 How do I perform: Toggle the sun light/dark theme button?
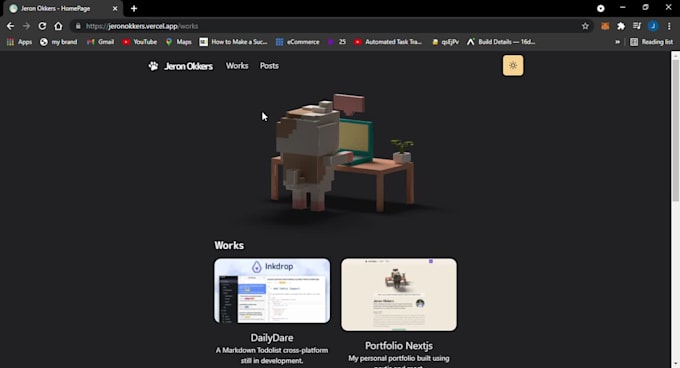click(513, 65)
